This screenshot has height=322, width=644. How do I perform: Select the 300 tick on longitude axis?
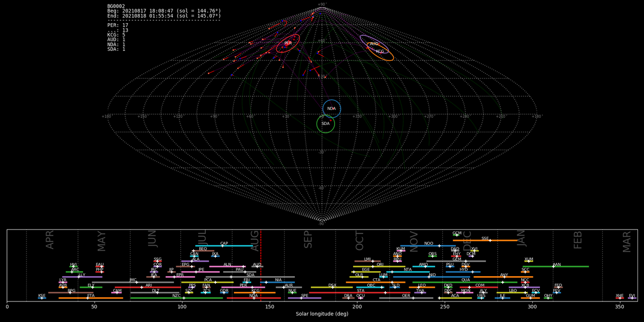pyautogui.click(x=532, y=306)
